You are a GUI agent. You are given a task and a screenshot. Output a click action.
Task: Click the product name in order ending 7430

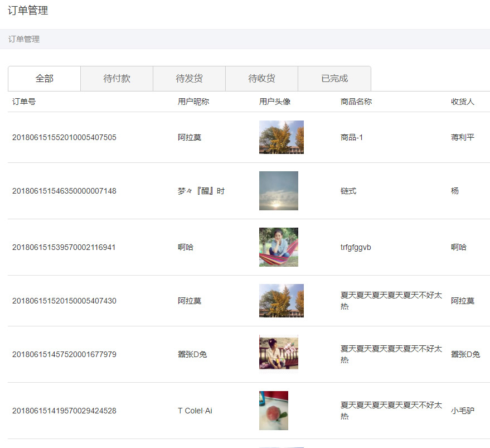391,301
